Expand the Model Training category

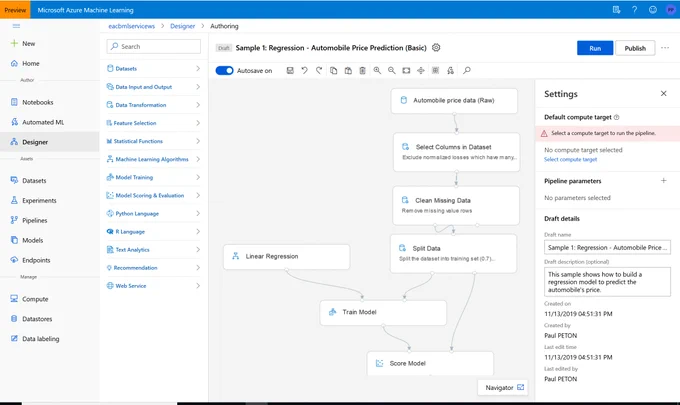(154, 177)
